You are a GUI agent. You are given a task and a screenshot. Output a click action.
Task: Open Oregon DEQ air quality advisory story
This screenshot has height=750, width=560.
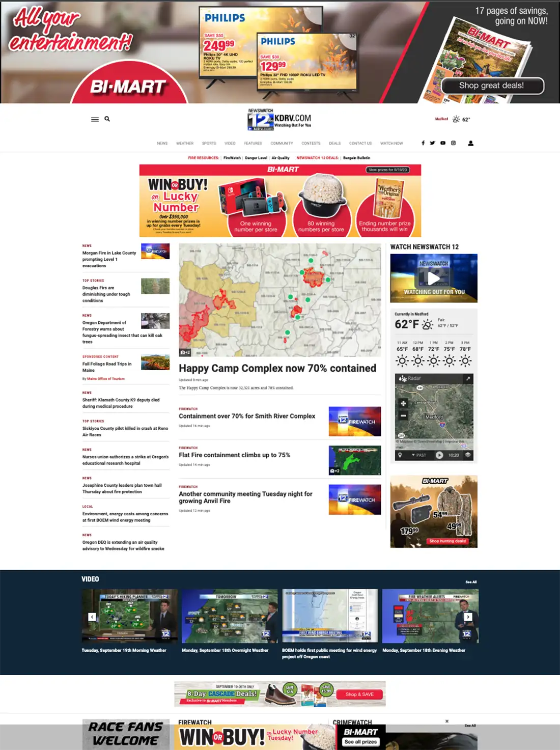123,546
